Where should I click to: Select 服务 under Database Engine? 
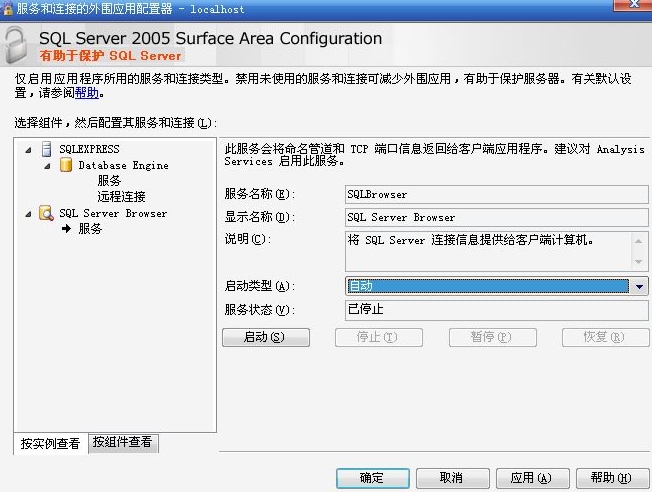click(109, 181)
